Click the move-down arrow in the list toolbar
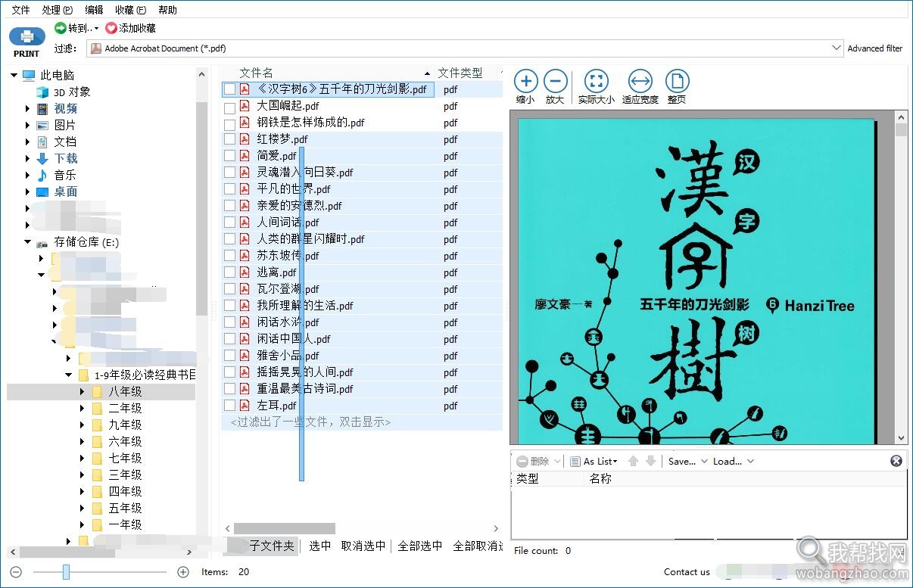This screenshot has width=913, height=588. (650, 461)
